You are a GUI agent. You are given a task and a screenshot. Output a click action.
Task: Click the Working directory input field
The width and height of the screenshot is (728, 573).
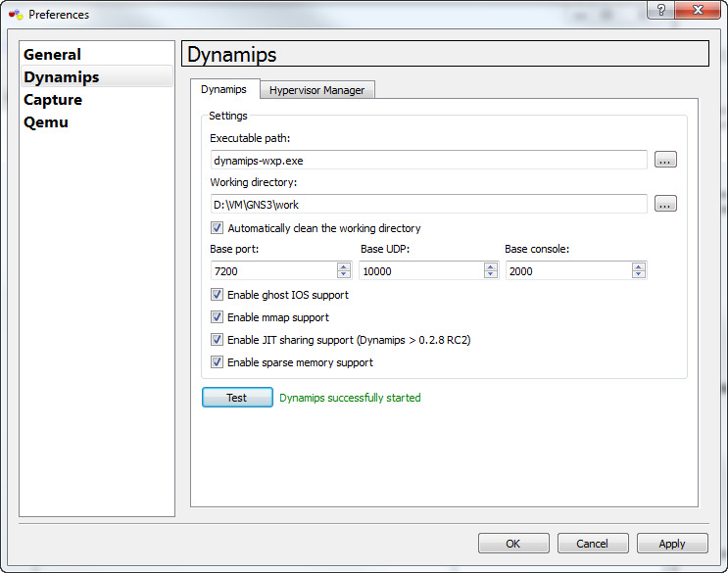[x=428, y=204]
